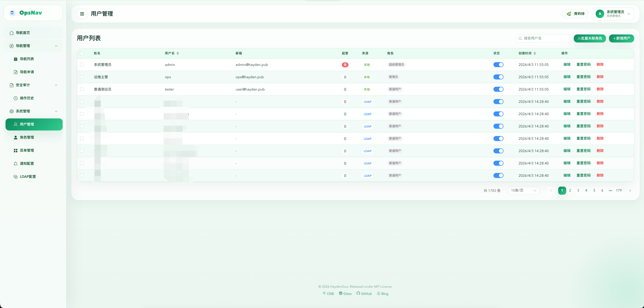Click the hamburger menu collapse icon
The image size is (644, 308).
82,14
